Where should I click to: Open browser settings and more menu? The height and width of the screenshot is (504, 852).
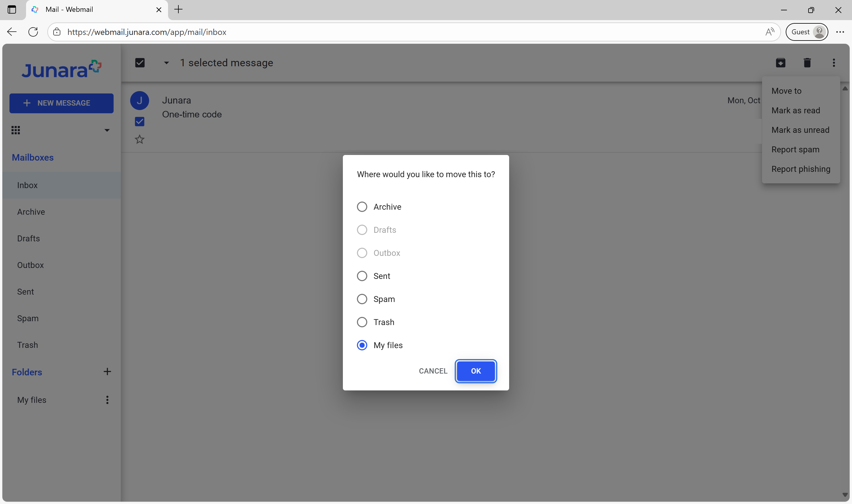(840, 32)
